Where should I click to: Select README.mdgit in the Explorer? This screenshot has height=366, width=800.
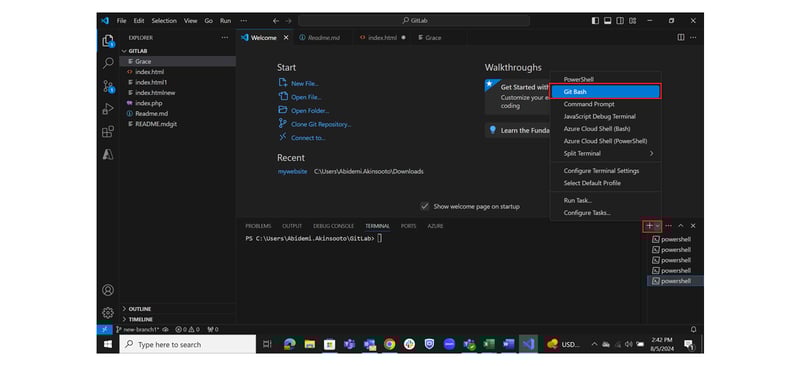[x=156, y=124]
